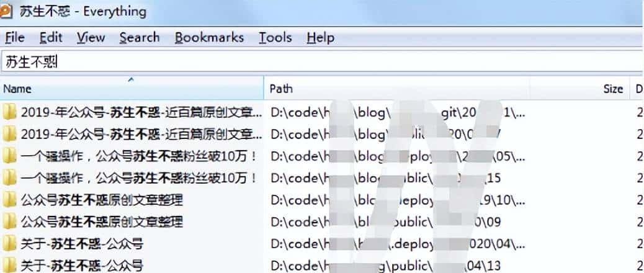Image resolution: width=644 pixels, height=273 pixels.
Task: Click the D:\code path ending 19\10\
Action: pos(398,200)
